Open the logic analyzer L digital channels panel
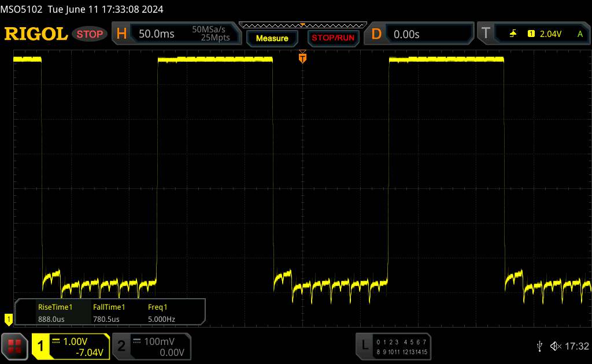 (393, 347)
